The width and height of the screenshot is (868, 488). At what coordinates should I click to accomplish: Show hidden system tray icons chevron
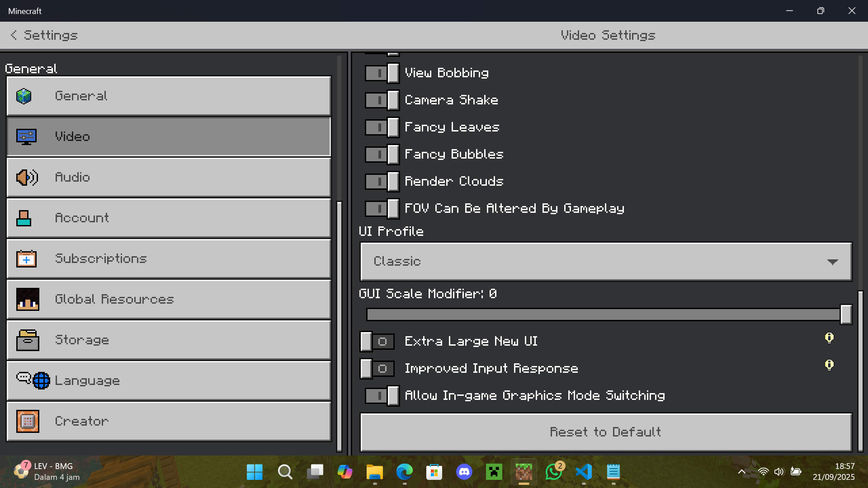742,472
